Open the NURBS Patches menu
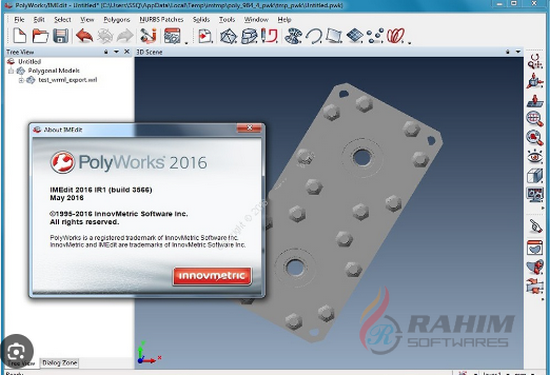 tap(161, 20)
